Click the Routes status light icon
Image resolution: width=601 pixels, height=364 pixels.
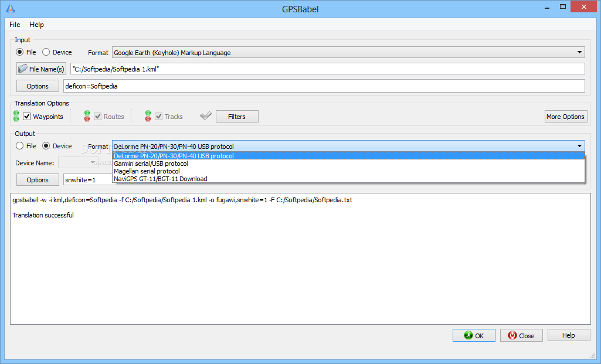tap(87, 116)
